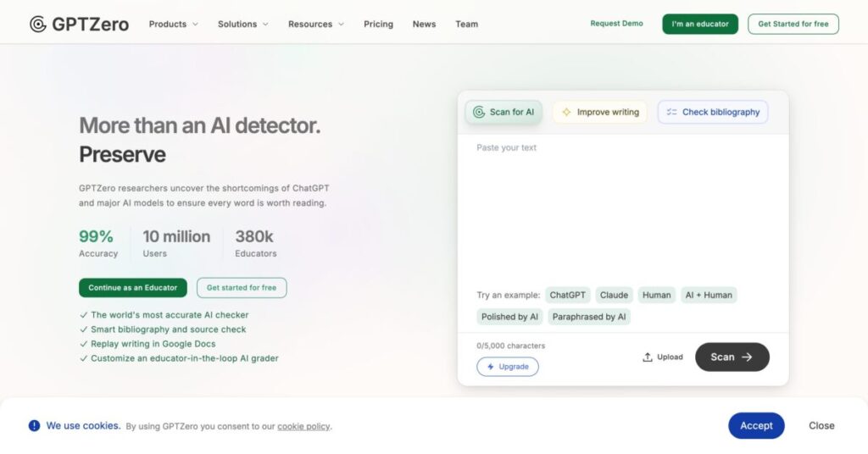Click the blue cookie notice alert icon
Image resolution: width=868 pixels, height=454 pixels.
34,426
